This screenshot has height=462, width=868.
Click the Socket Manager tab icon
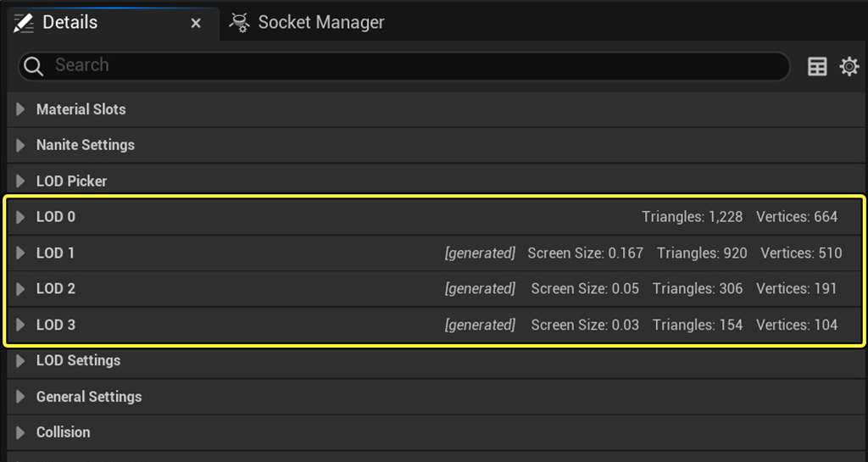(x=239, y=23)
